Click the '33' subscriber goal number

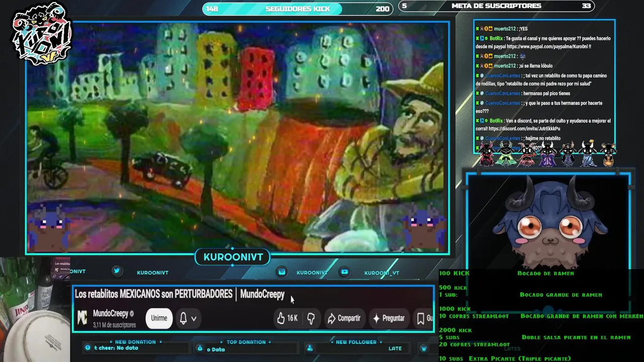click(586, 6)
